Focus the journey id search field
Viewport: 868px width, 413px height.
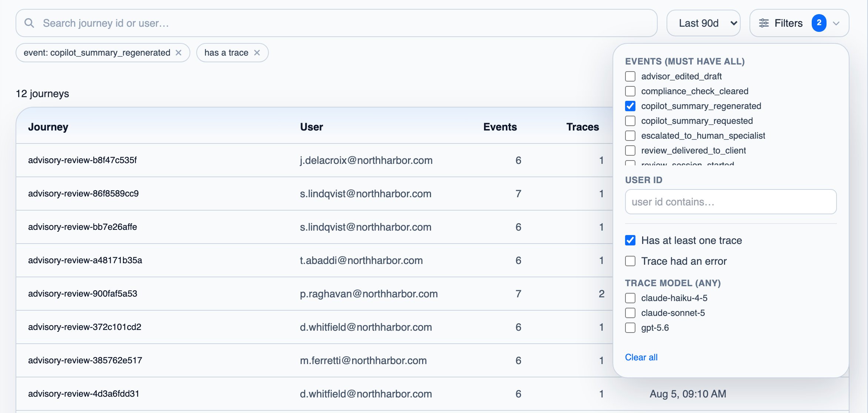[336, 23]
